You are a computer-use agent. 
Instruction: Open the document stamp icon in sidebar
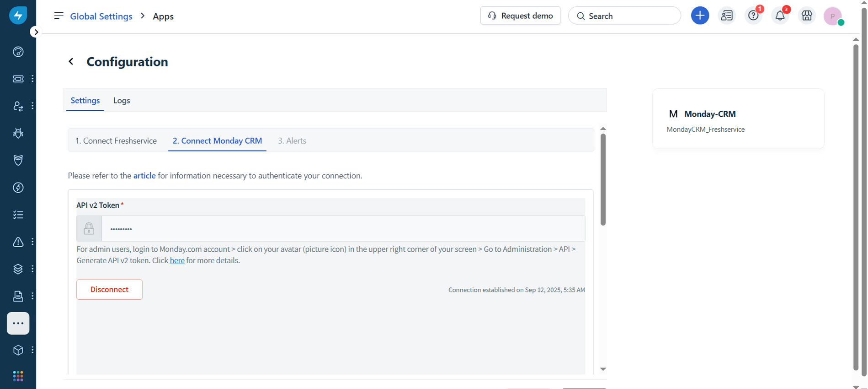tap(18, 296)
